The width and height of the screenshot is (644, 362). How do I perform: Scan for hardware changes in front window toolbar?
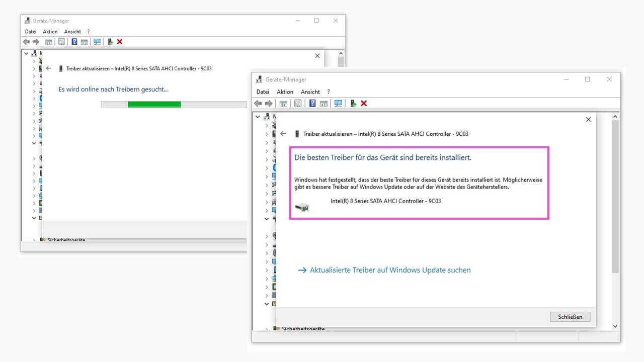click(338, 104)
